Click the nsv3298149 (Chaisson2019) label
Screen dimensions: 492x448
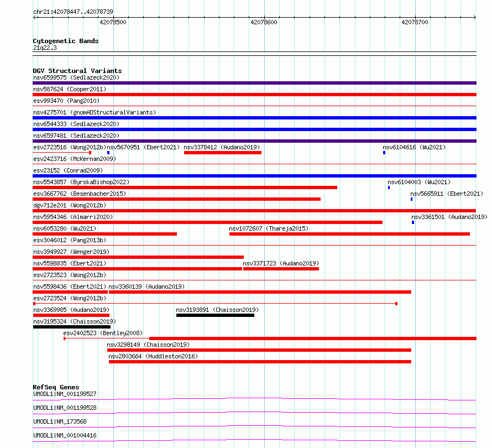coord(148,345)
